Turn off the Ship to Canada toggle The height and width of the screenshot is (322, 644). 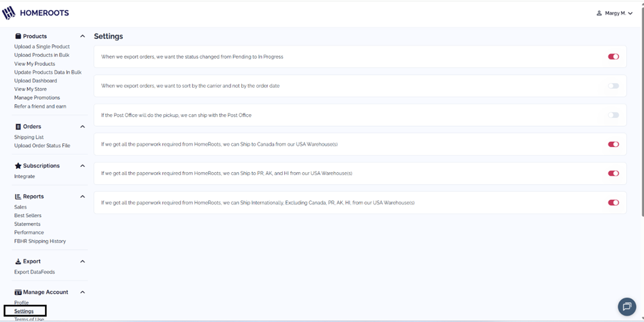pyautogui.click(x=613, y=144)
